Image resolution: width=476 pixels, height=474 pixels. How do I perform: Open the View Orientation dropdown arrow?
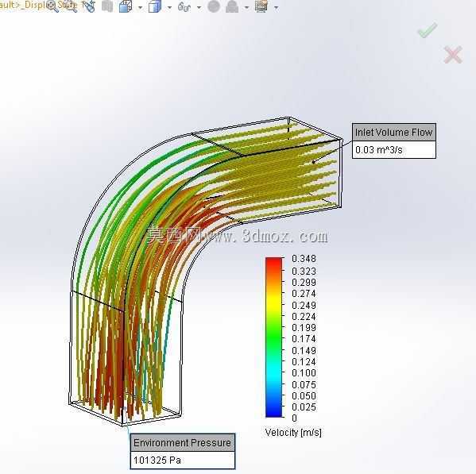click(x=140, y=8)
